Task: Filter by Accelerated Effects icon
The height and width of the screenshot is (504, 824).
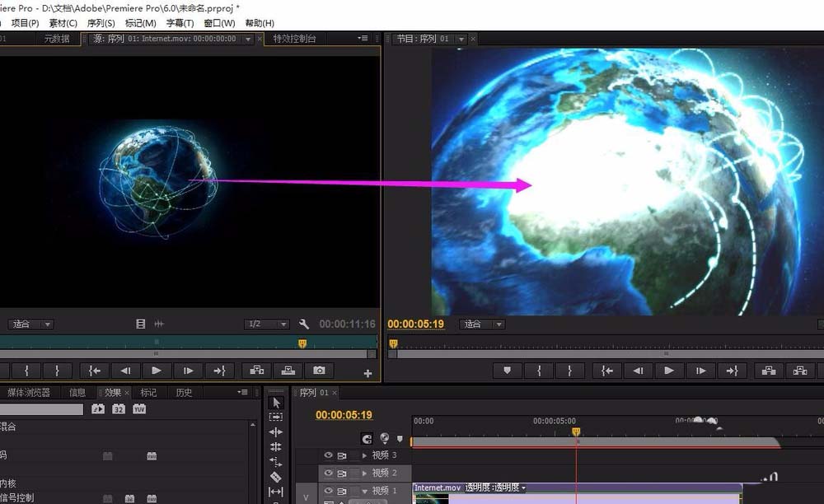Action: tap(98, 409)
